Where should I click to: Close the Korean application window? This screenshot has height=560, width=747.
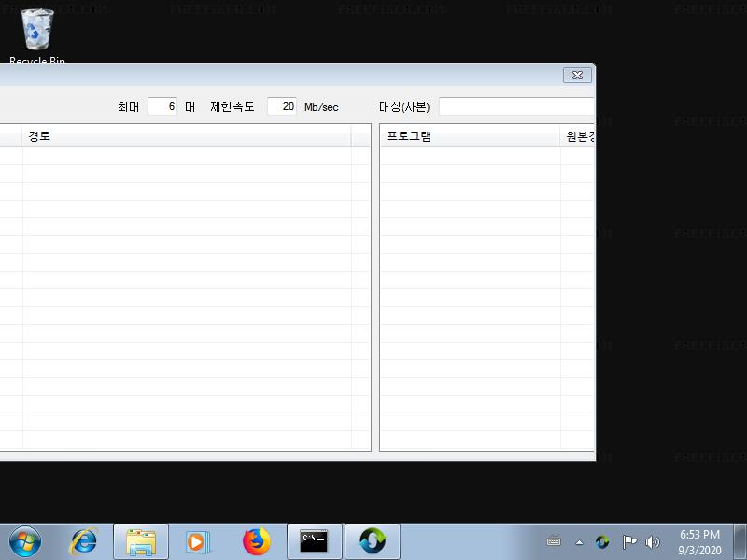point(577,76)
